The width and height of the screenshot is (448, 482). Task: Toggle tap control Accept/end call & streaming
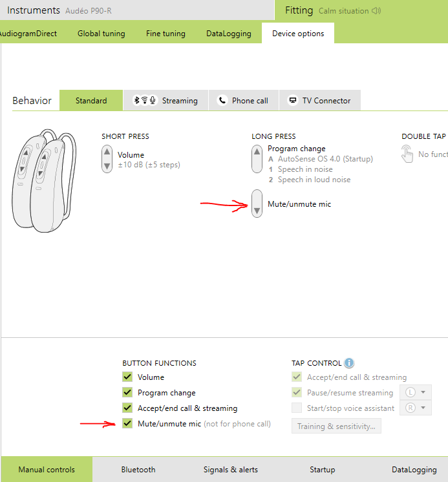(297, 377)
